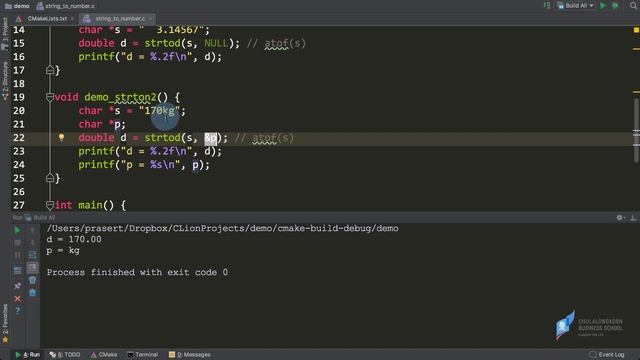Image resolution: width=640 pixels, height=360 pixels.
Task: Click the executable path in console output
Action: pos(222,229)
